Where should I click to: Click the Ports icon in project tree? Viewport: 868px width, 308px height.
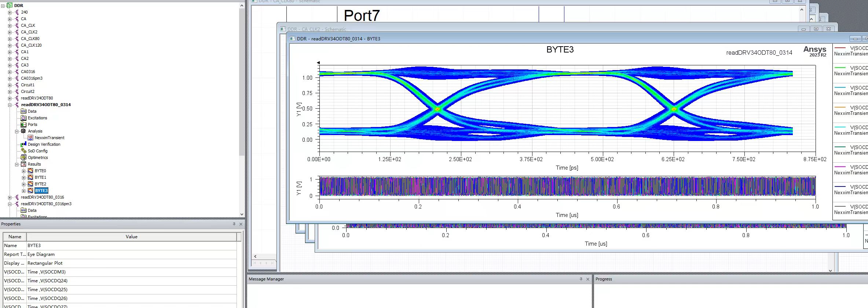pos(23,124)
